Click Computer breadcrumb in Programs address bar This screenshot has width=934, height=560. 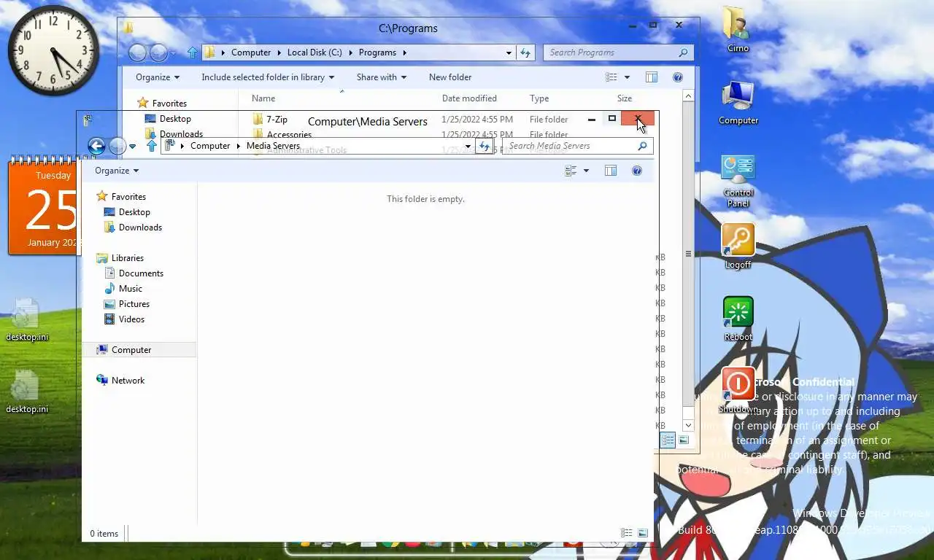(251, 52)
